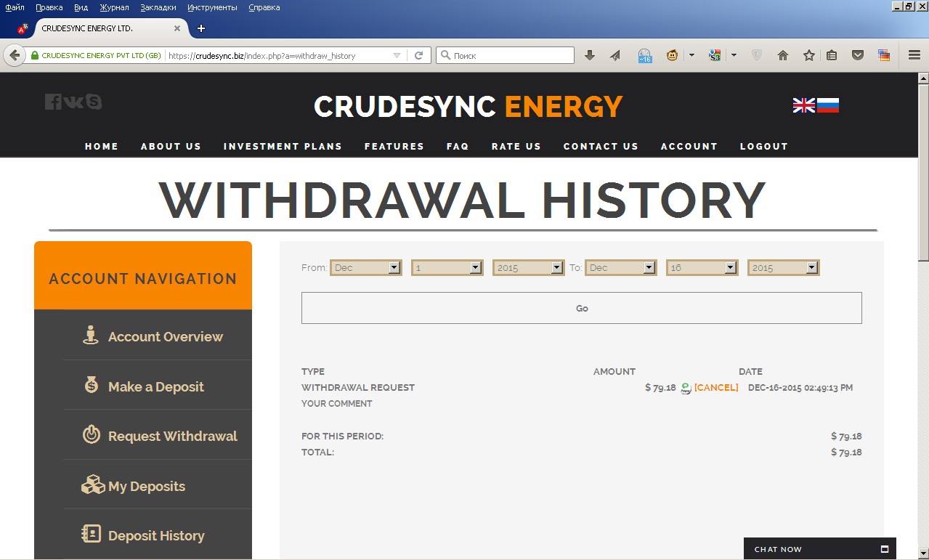The height and width of the screenshot is (560, 929).
Task: Open the FAQ page
Action: coord(458,146)
